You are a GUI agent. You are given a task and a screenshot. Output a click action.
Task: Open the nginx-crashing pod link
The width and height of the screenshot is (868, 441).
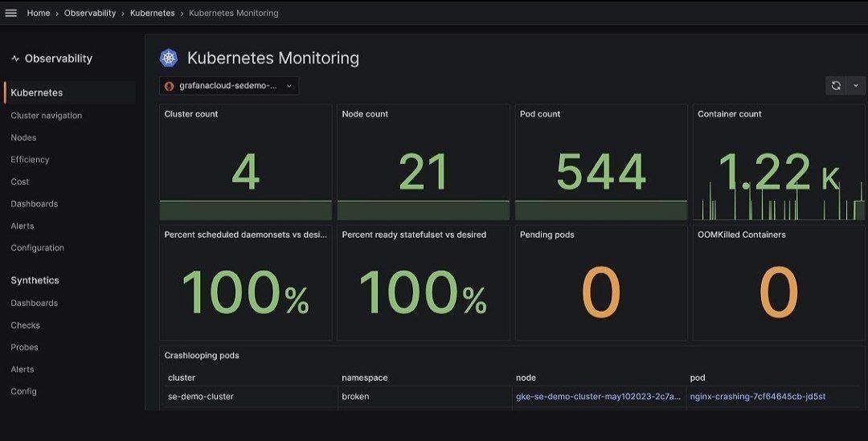pyautogui.click(x=758, y=396)
